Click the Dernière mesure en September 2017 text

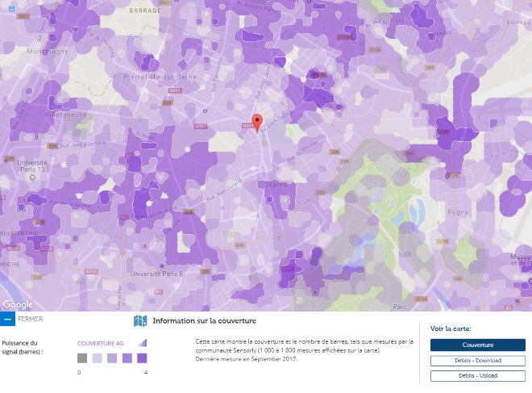point(247,358)
